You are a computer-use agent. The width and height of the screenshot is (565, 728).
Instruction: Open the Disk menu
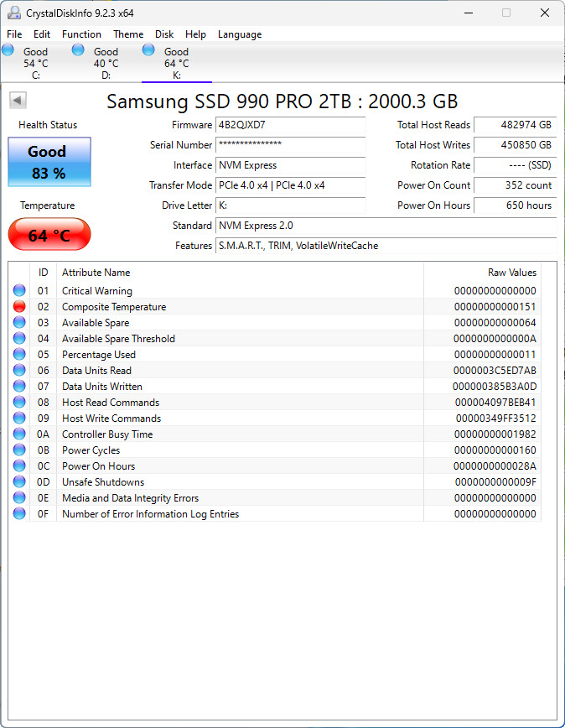(164, 34)
